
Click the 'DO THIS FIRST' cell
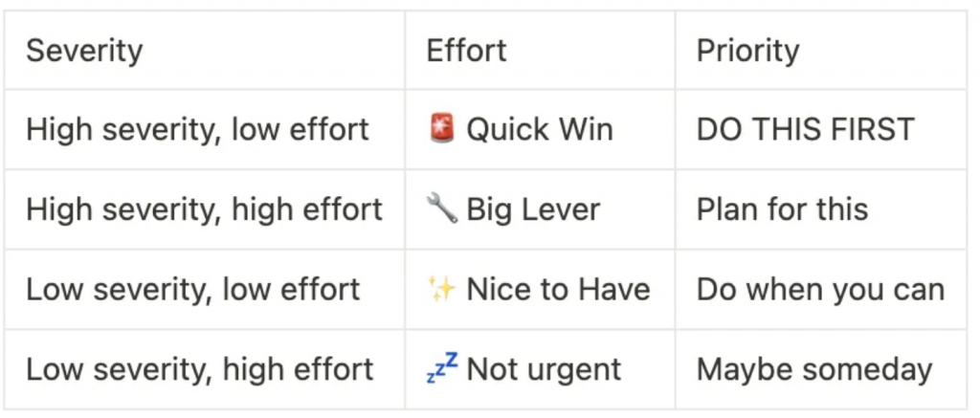[x=821, y=129]
